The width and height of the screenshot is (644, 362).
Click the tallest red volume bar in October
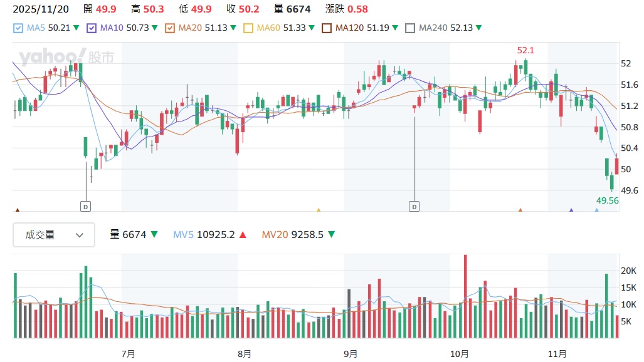(x=465, y=296)
